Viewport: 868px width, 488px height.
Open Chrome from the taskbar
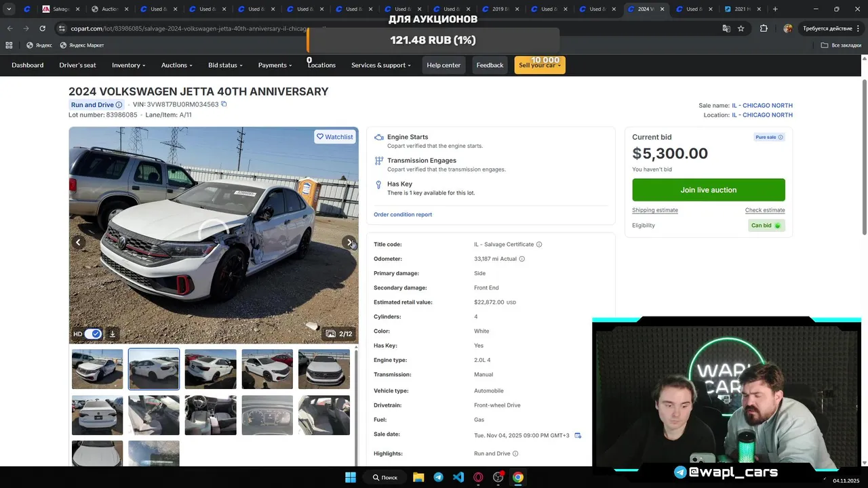click(518, 477)
